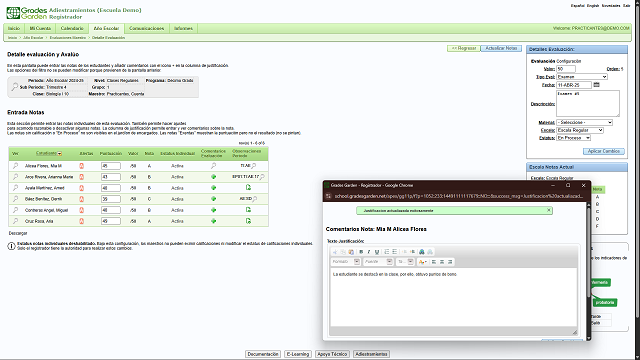Viewport: 640px width, 360px height.
Task: Click the Valor input in Detalles Evaluación
Action: coord(566,69)
